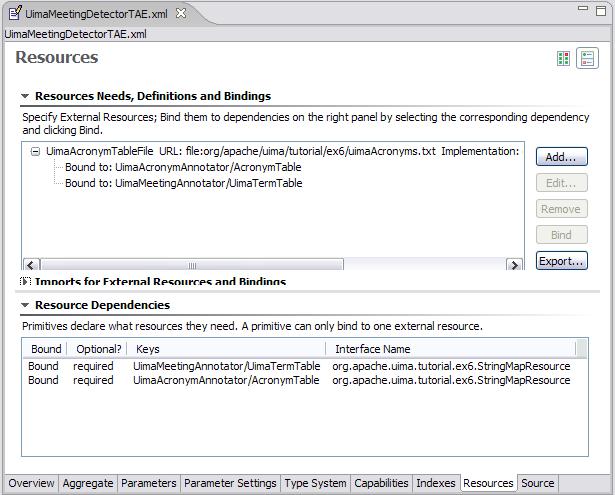This screenshot has height=495, width=615.
Task: Close the UimaMeetingDetectorTAE.xml editor tab
Action: (181, 14)
